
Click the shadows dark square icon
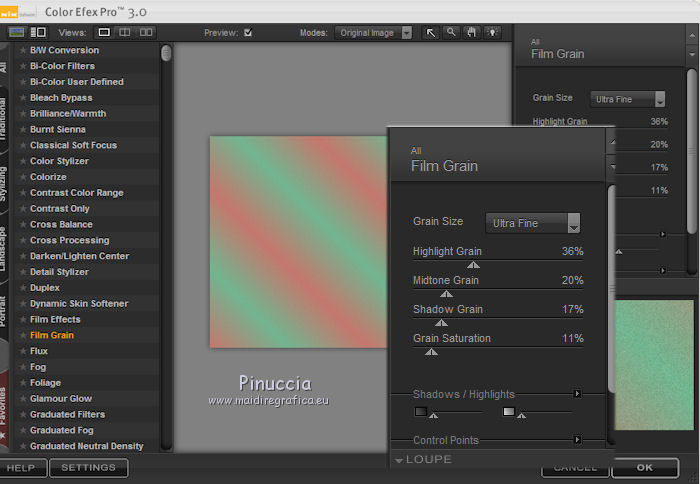click(421, 411)
